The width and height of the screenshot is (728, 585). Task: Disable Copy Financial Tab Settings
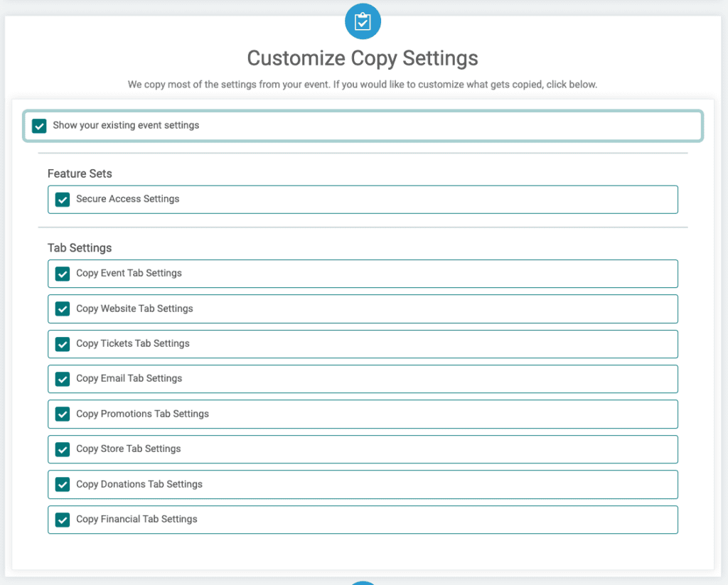point(63,520)
